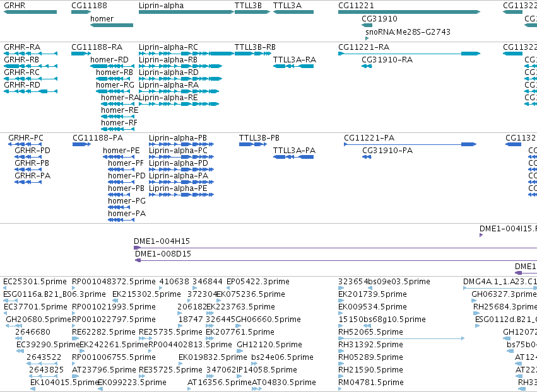Click transcript GRHR-RC
This screenshot has height=392, width=537.
coord(30,79)
